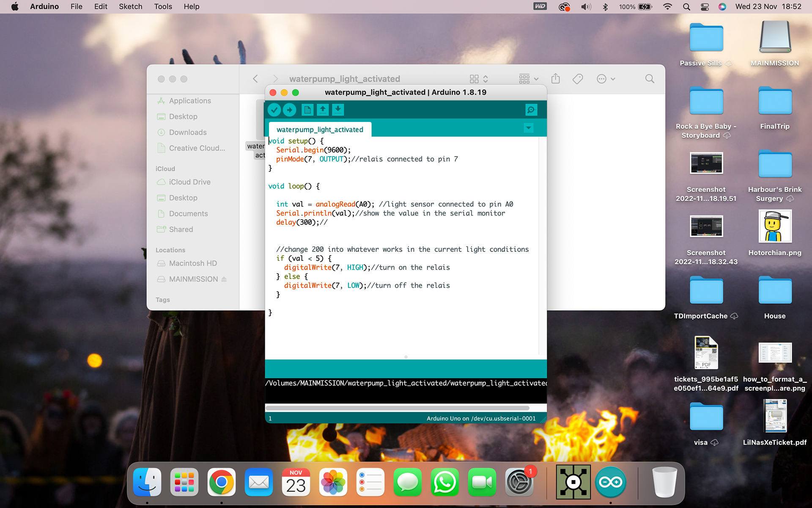The height and width of the screenshot is (508, 812).
Task: Open the File menu
Action: click(77, 6)
